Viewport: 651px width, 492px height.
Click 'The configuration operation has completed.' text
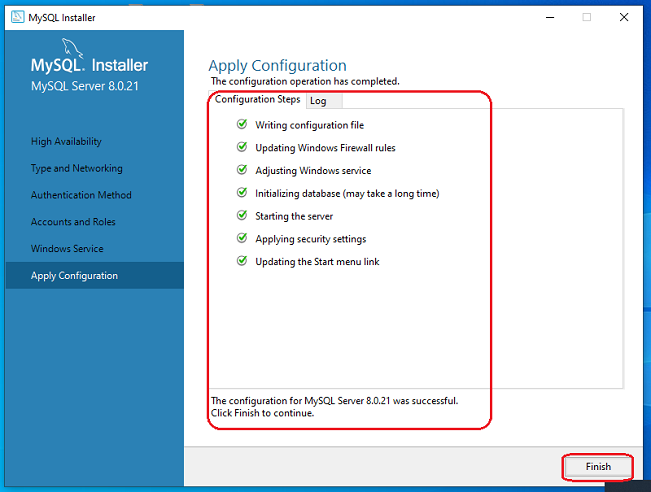(305, 81)
